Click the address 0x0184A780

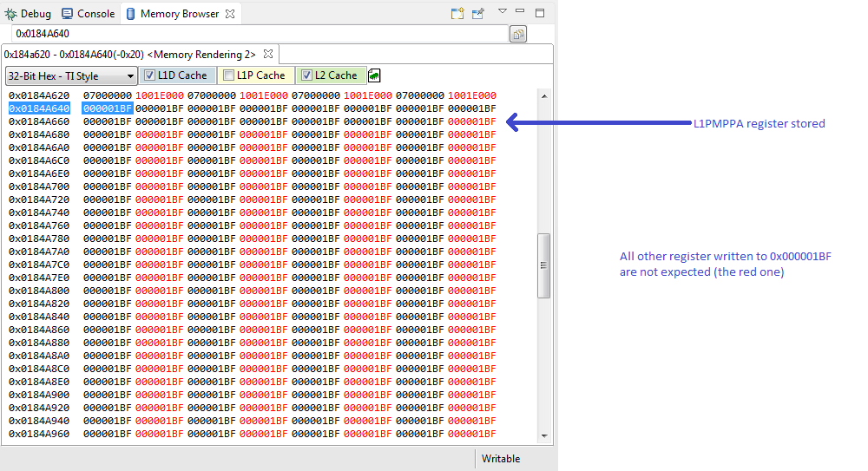tap(39, 239)
